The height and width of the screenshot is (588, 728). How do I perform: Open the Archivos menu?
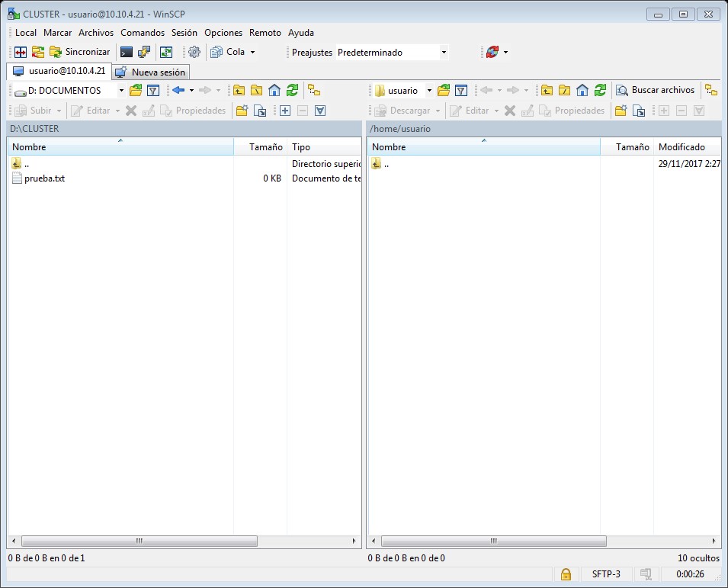95,33
